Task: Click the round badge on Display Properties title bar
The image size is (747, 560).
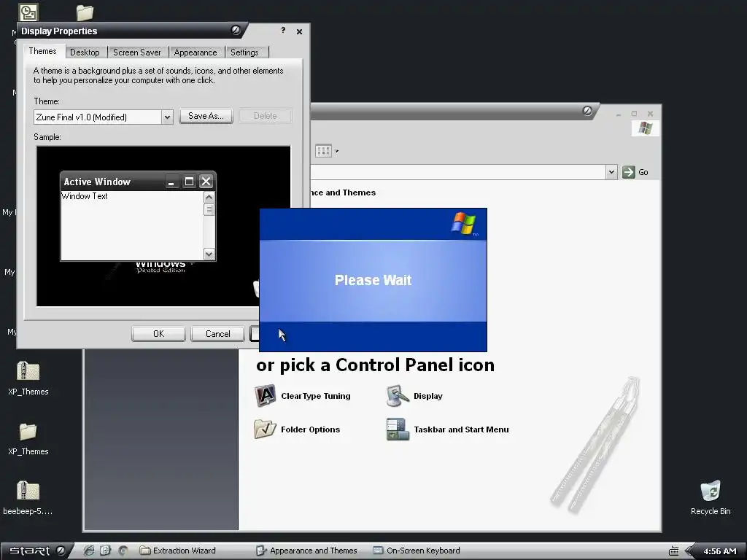Action: [x=236, y=31]
